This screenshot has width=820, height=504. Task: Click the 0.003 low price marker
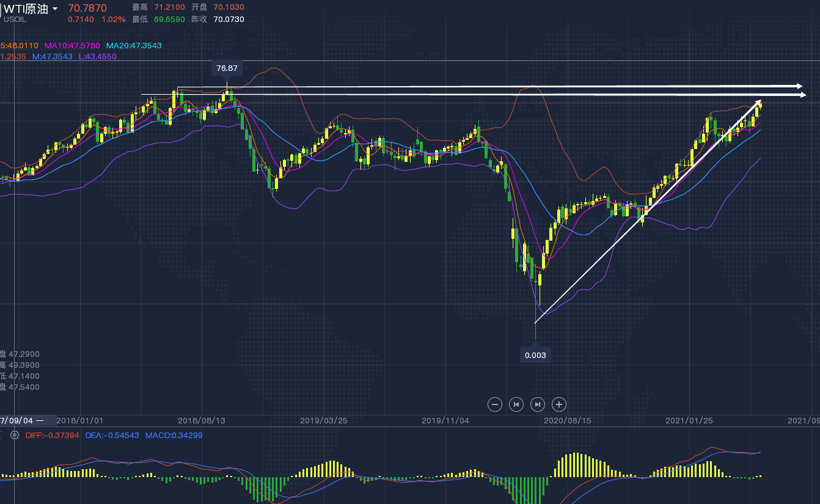535,356
